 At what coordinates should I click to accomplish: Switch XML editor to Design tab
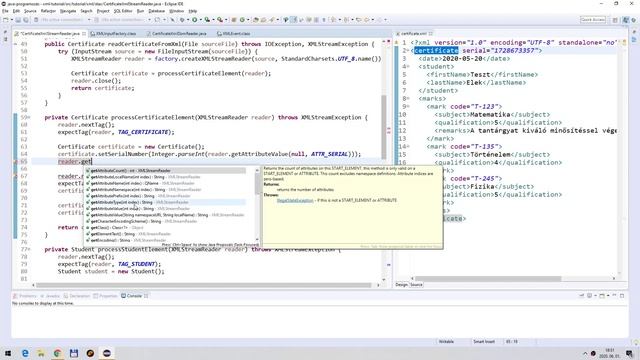(x=402, y=284)
